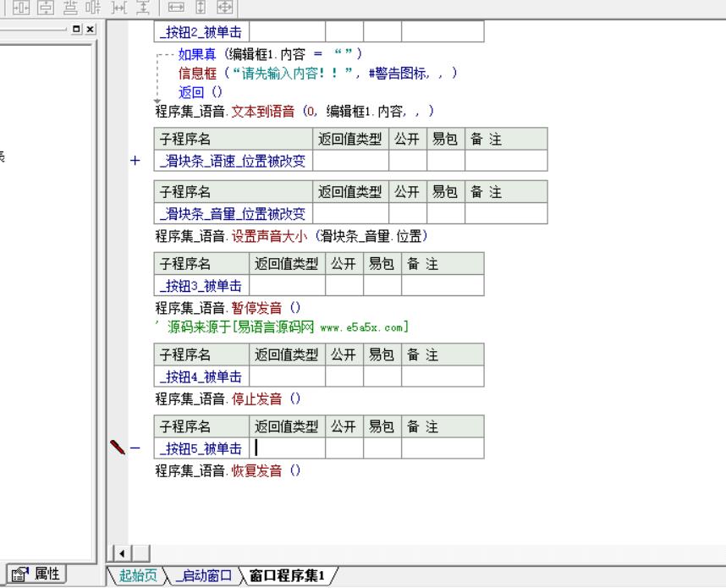Click the _滑块条_音量_位置被改变 name cell
726x588 pixels.
point(234,213)
